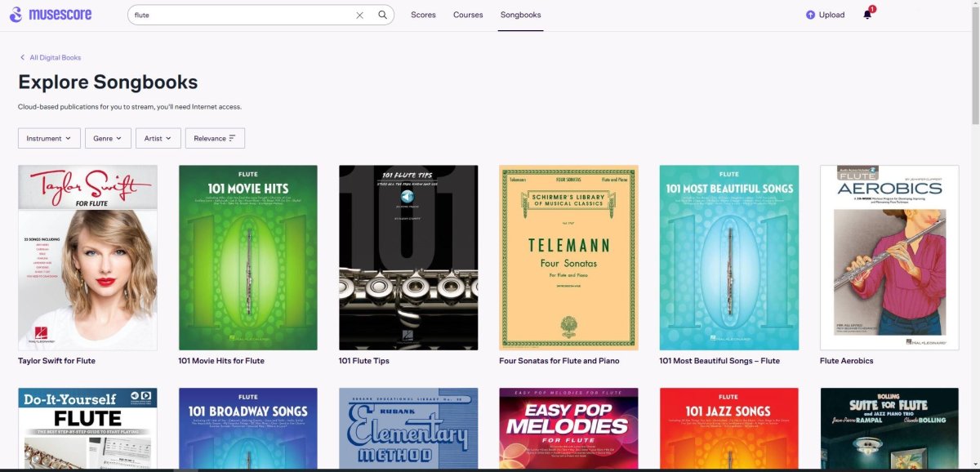980x472 pixels.
Task: Open the 101 Broadway Songs cover
Action: pos(248,428)
